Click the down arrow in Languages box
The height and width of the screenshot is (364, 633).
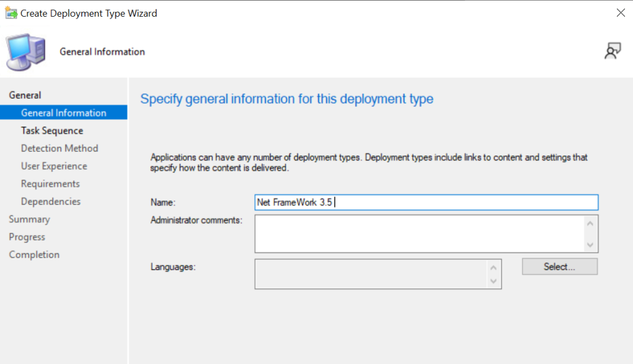point(493,281)
